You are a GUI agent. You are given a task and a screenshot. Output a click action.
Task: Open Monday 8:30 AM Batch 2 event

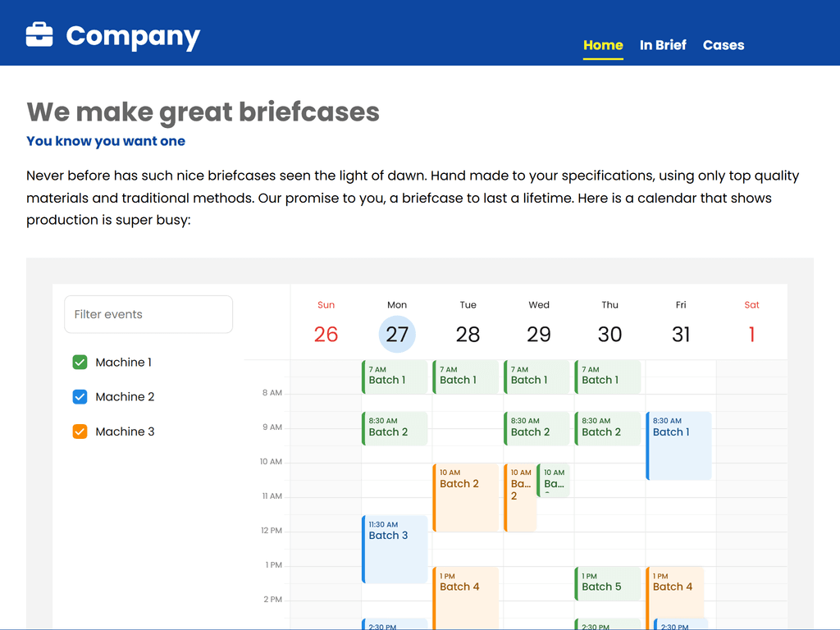(395, 428)
